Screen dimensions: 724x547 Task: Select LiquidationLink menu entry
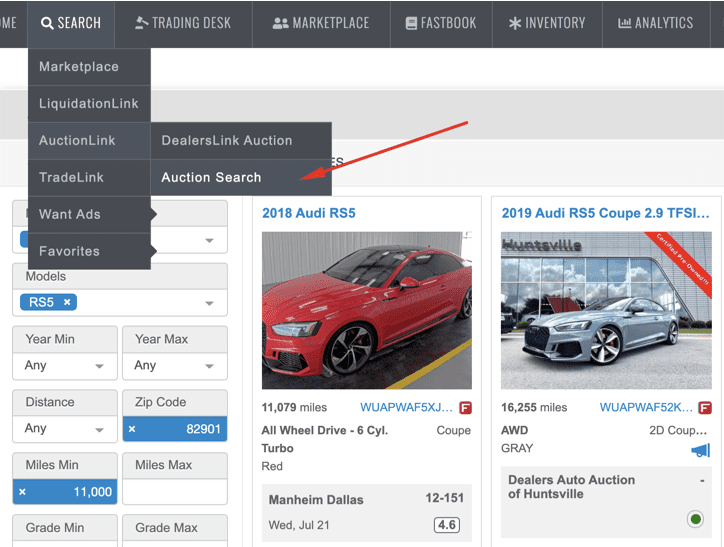click(x=90, y=103)
